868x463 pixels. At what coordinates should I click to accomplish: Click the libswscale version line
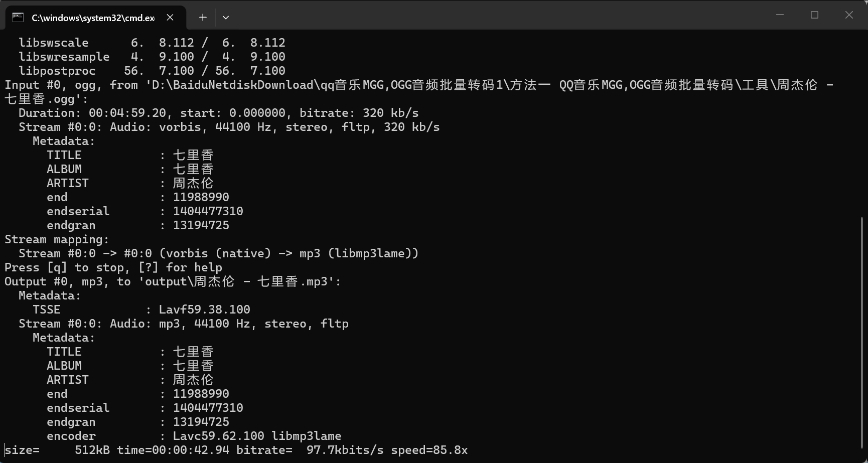pyautogui.click(x=152, y=43)
